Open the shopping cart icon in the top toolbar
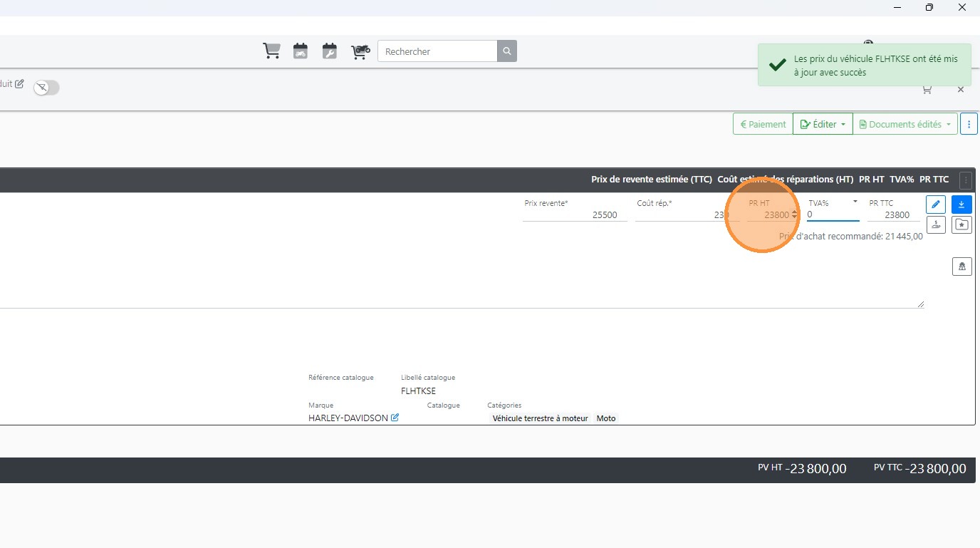 (271, 51)
